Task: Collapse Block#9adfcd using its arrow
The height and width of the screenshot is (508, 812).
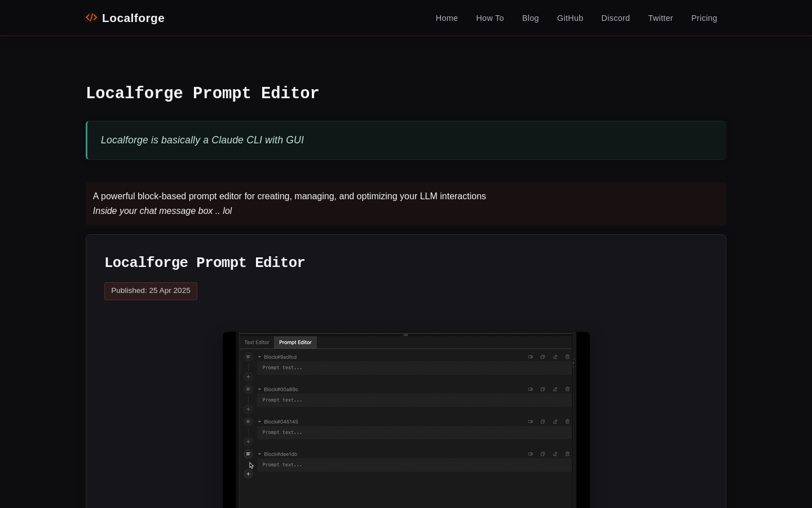Action: pos(259,357)
